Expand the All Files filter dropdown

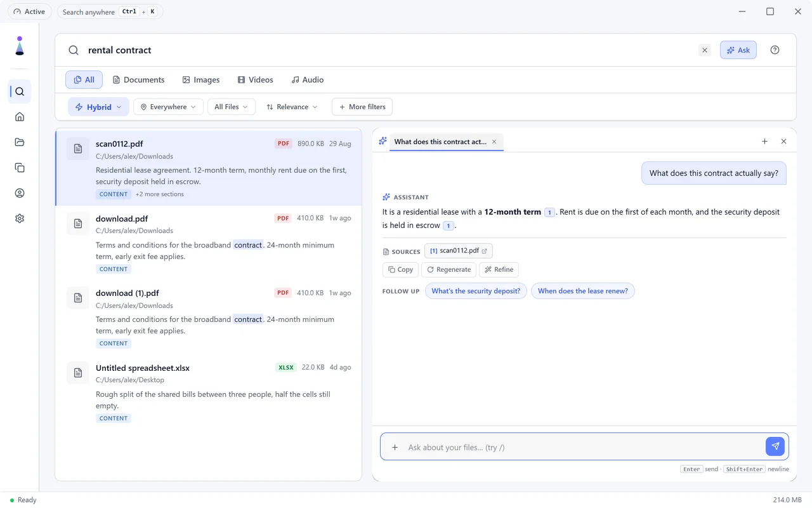click(232, 107)
